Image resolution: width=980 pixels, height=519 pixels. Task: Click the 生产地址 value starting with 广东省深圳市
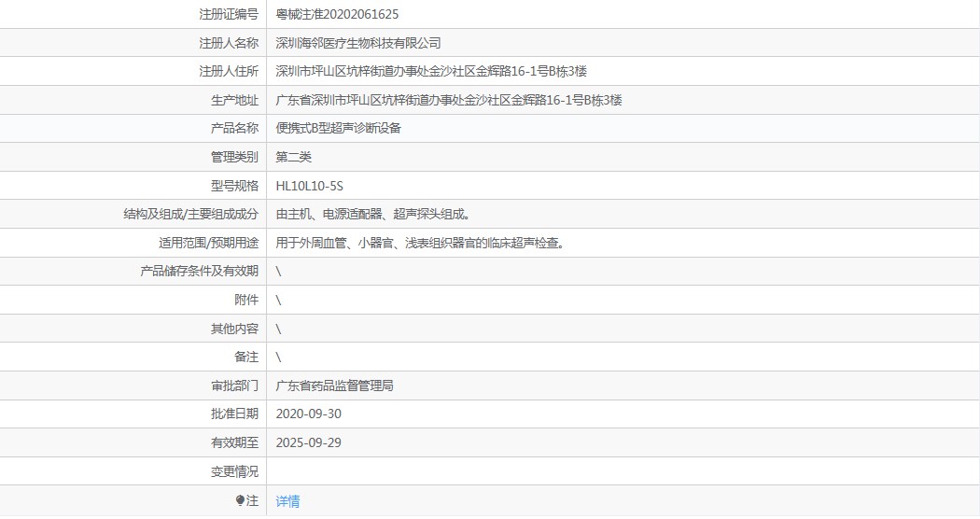click(449, 100)
